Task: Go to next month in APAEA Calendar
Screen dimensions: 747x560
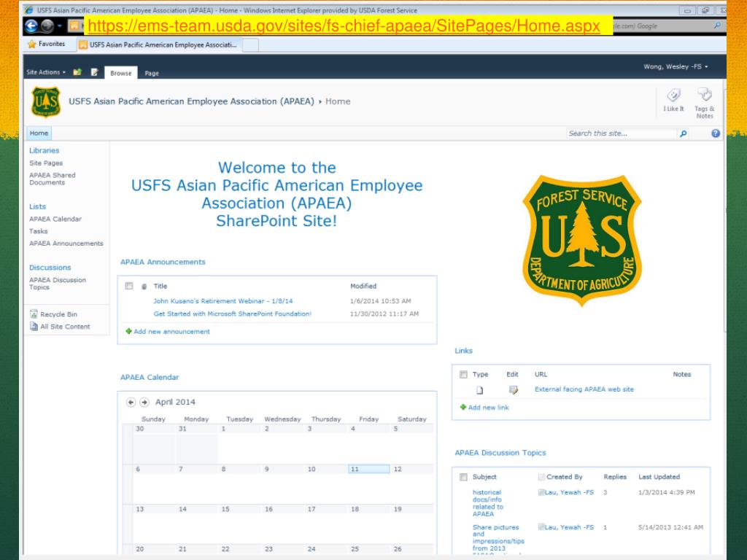Action: coord(144,402)
